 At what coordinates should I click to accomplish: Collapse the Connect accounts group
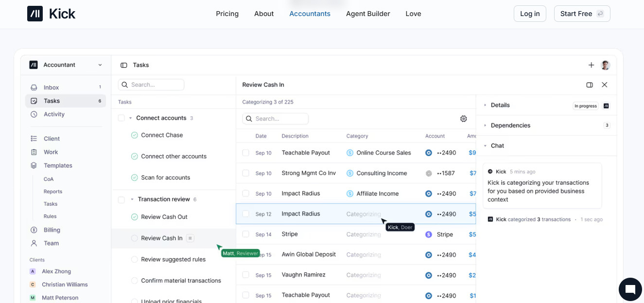tap(131, 118)
